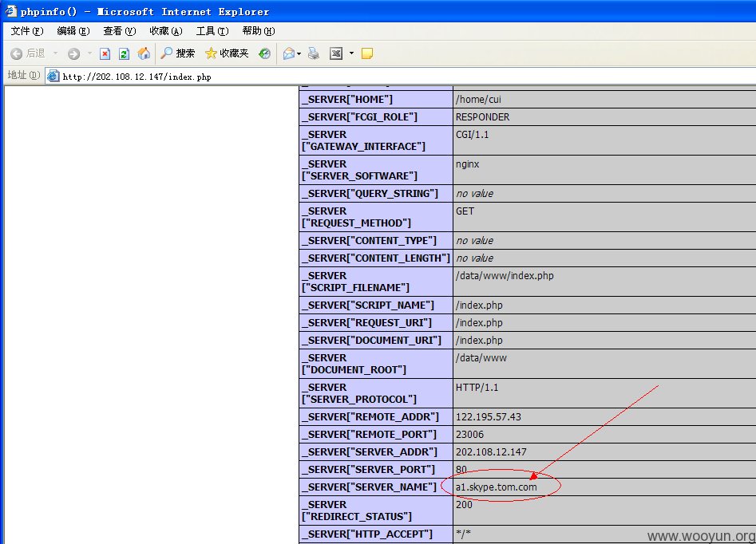Click the SERVER_NAME variable cell
756x544 pixels.
(x=375, y=487)
